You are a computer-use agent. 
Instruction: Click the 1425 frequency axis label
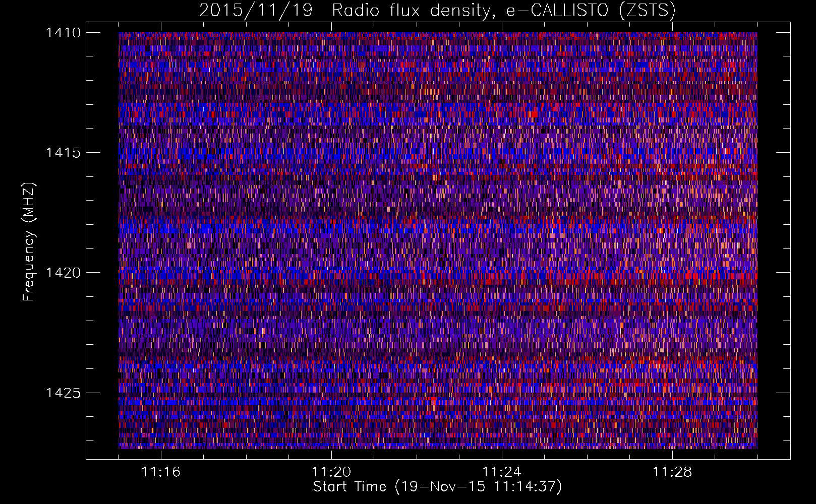[x=63, y=393]
